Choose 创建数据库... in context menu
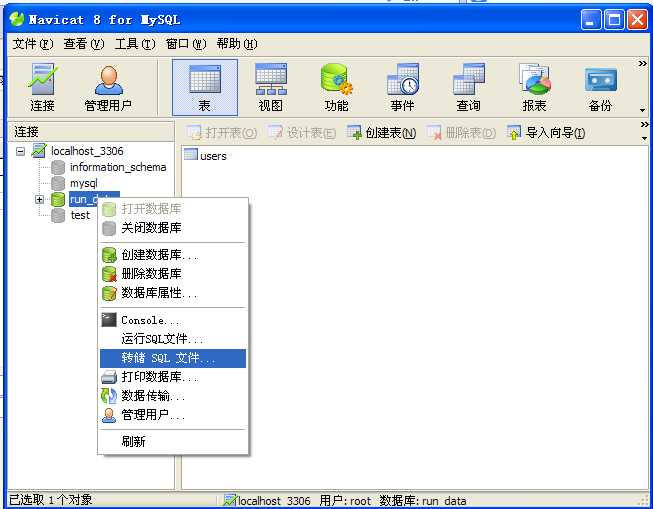This screenshot has height=509, width=653. [x=173, y=254]
